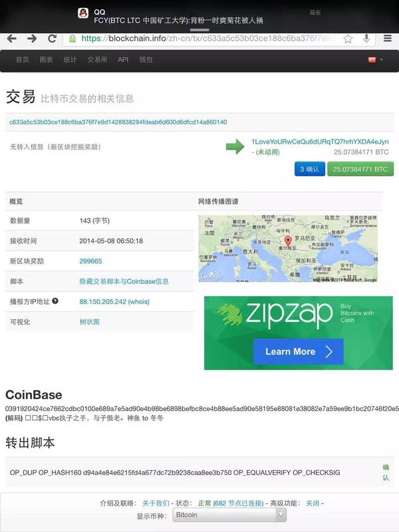This screenshot has width=399, height=532.
Task: Open the 显示币种 Bitcoin currency dropdown
Action: coord(229,515)
